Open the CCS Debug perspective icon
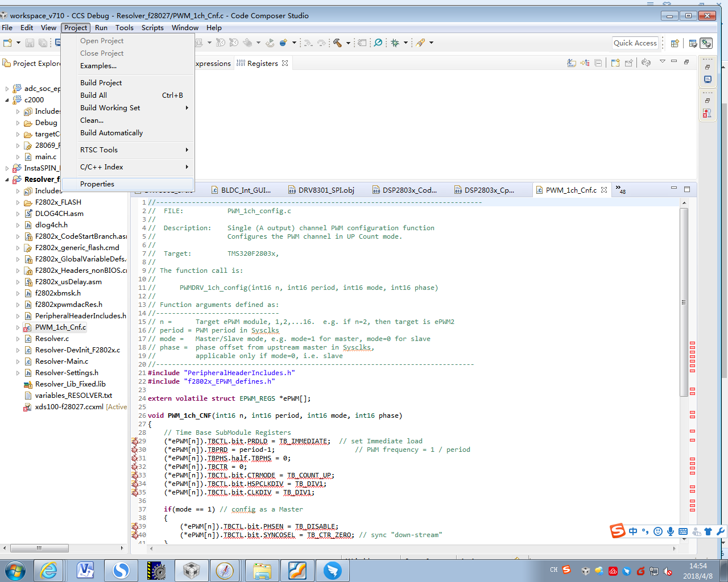The width and height of the screenshot is (728, 582). coord(706,43)
